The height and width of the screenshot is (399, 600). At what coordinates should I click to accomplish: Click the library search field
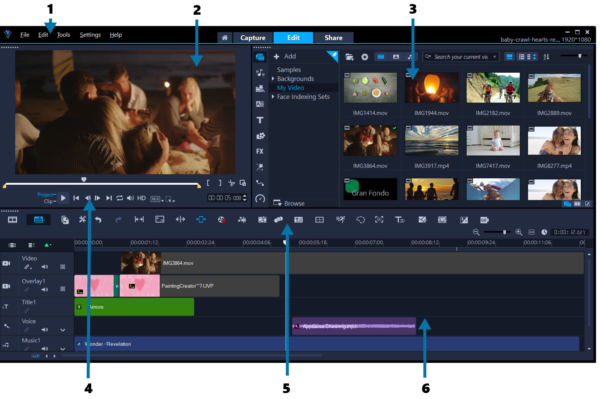[x=461, y=57]
